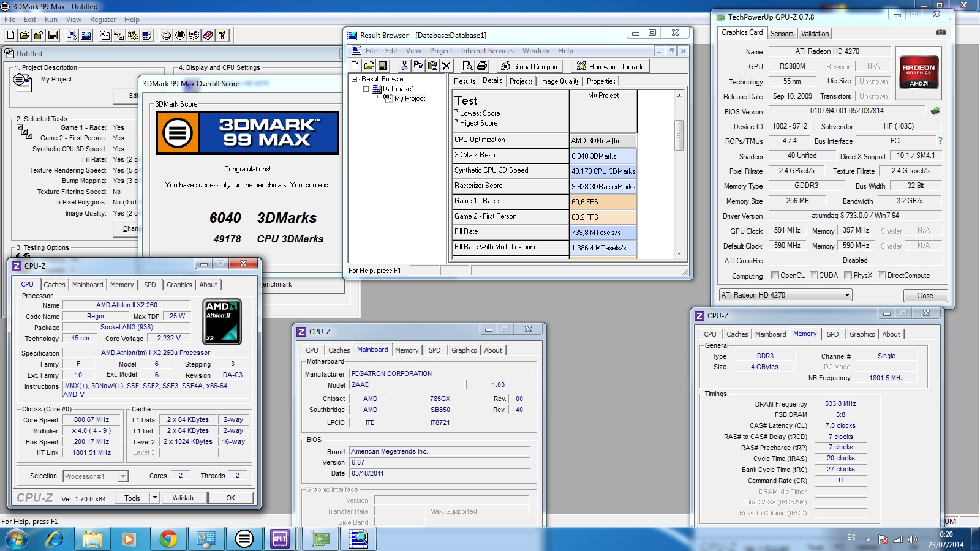
Task: Click Print icon in Result Browser toolbar
Action: [482, 66]
